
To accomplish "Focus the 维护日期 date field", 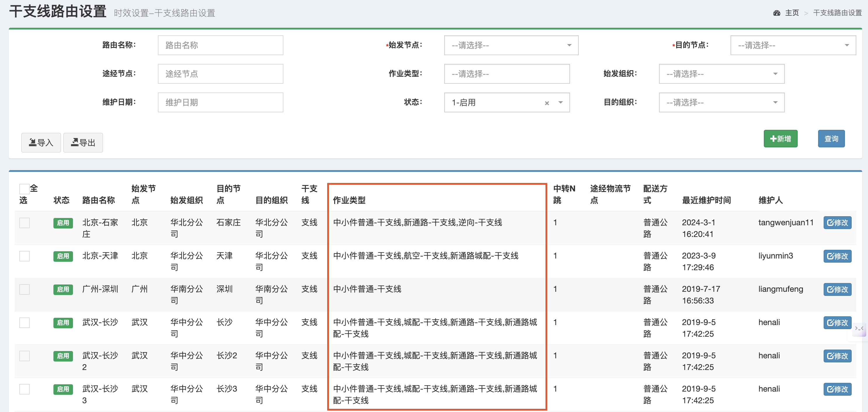I will pyautogui.click(x=220, y=102).
